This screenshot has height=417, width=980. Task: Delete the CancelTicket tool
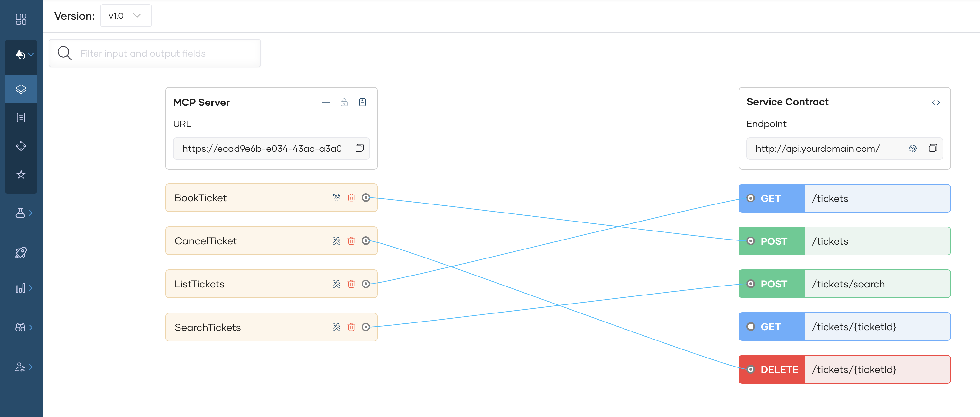[351, 241]
